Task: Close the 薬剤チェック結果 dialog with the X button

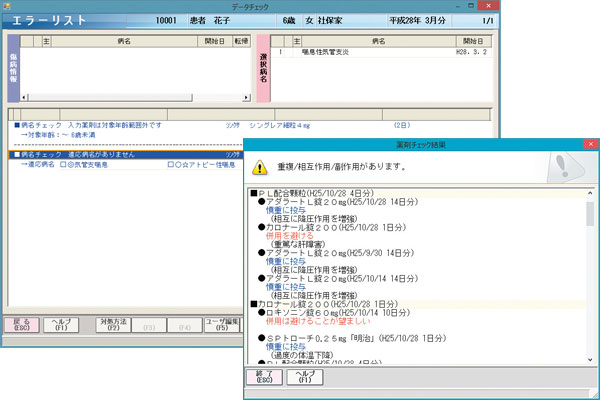Action: tap(590, 144)
